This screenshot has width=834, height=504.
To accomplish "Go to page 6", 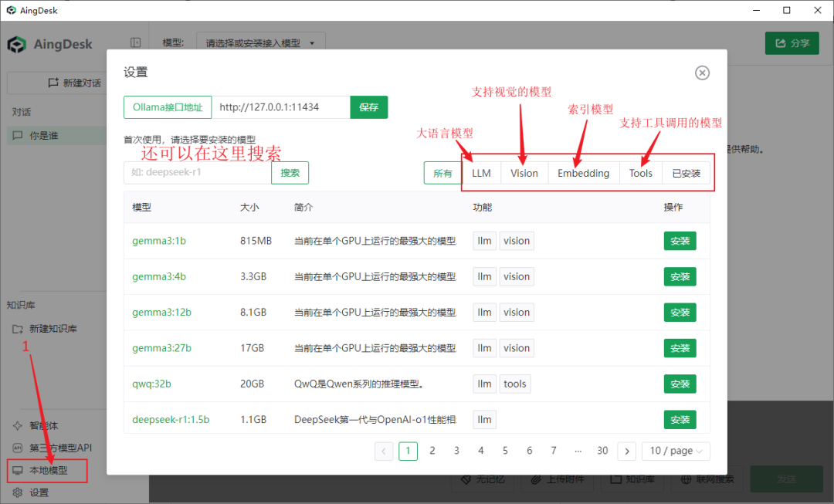I will [x=529, y=451].
